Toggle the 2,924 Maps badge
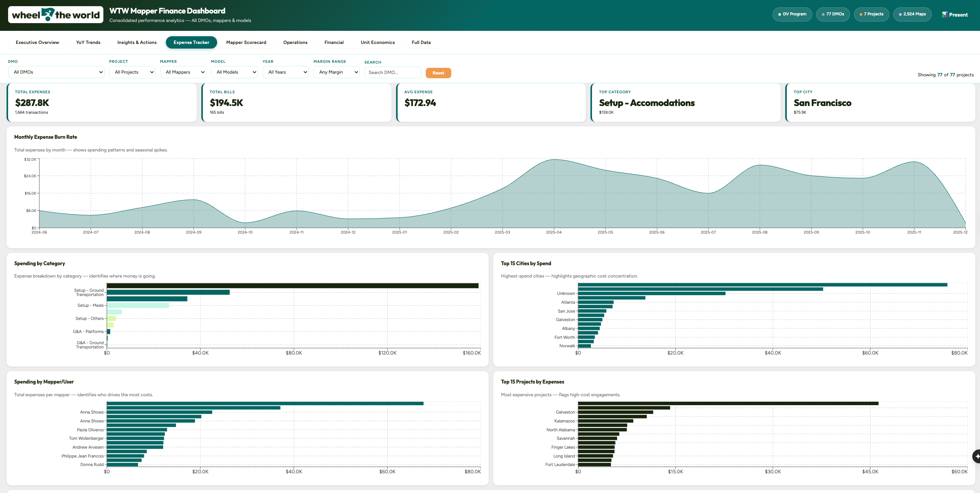The width and height of the screenshot is (980, 493). point(912,14)
